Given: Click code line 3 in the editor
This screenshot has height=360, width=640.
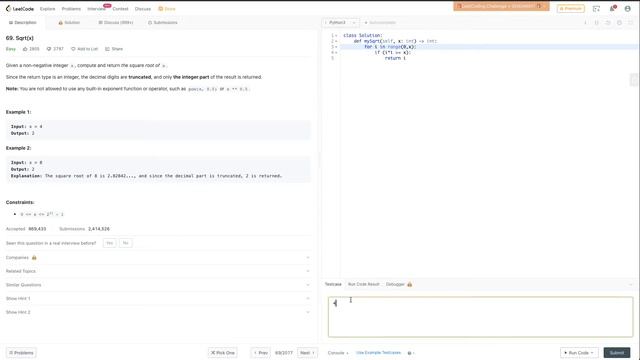Looking at the screenshot, I should (489, 47).
